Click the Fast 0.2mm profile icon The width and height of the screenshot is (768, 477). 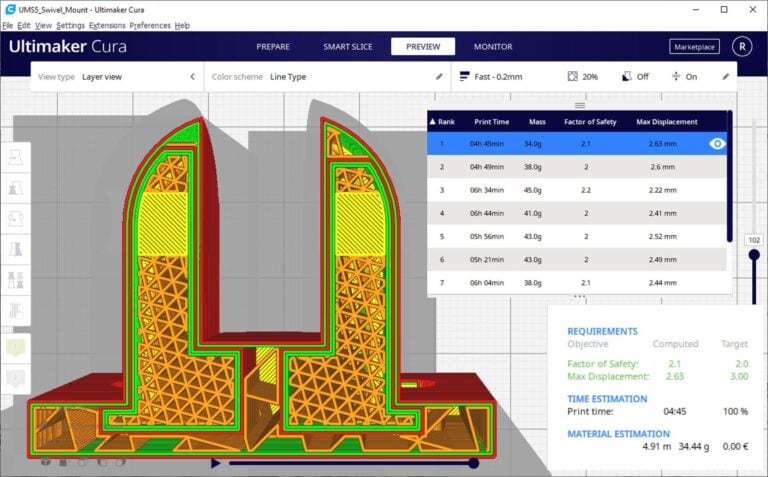(x=464, y=76)
